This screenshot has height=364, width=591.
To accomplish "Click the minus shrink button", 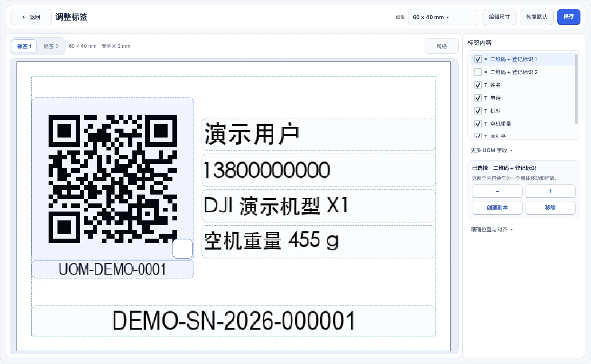I will point(497,191).
